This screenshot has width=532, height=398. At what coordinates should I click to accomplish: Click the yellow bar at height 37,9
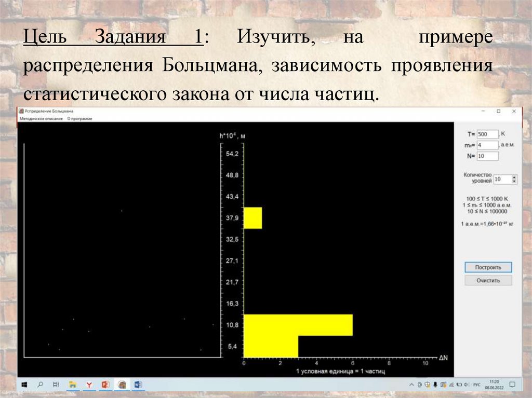pos(253,218)
